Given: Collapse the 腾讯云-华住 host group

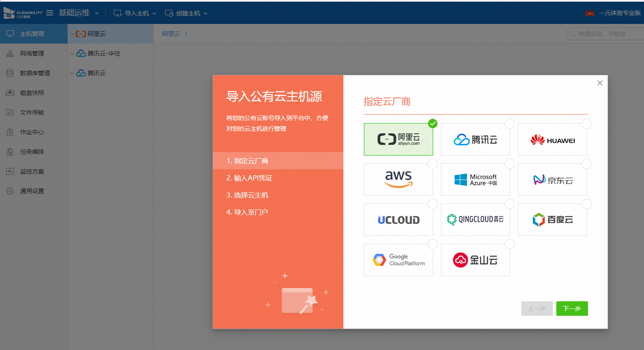Looking at the screenshot, I should coord(72,53).
